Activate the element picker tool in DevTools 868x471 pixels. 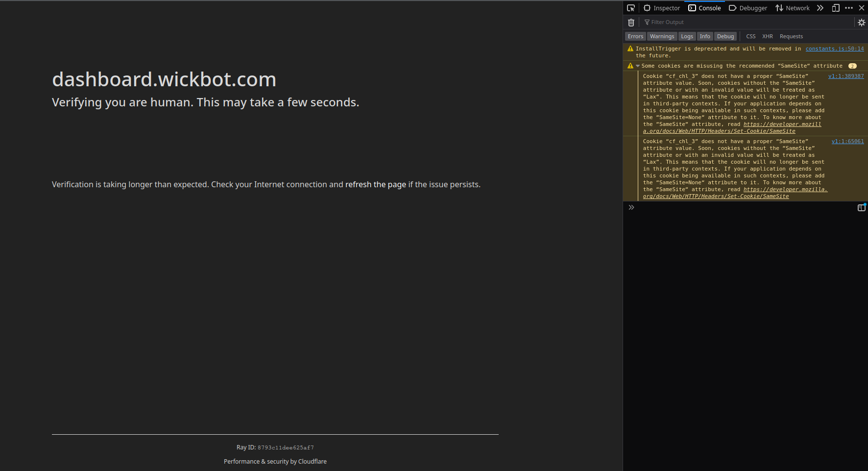(631, 8)
